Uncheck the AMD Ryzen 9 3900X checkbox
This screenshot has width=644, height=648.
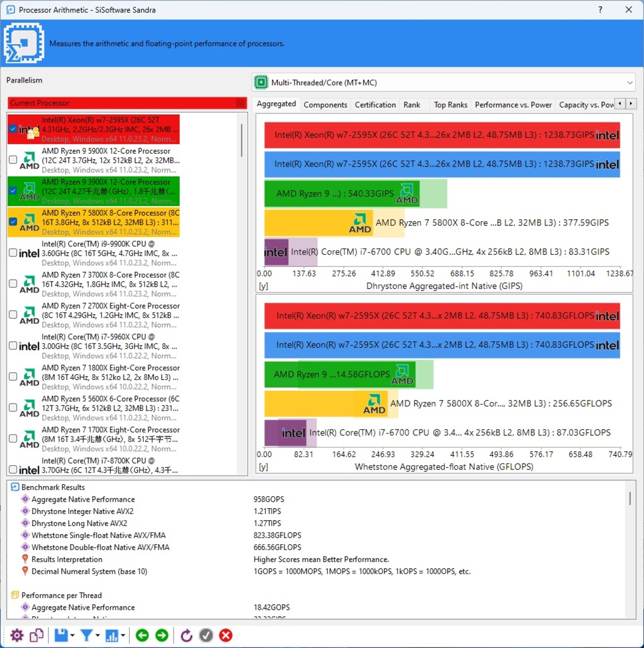[13, 191]
